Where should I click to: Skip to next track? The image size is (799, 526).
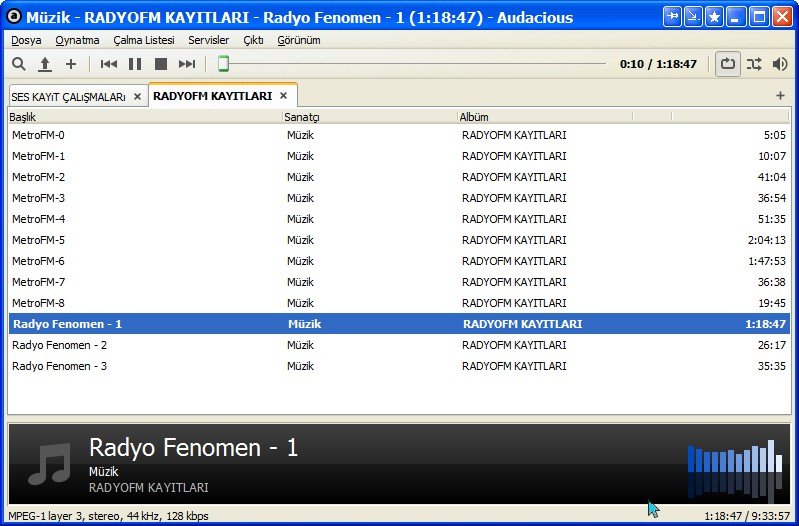(187, 64)
